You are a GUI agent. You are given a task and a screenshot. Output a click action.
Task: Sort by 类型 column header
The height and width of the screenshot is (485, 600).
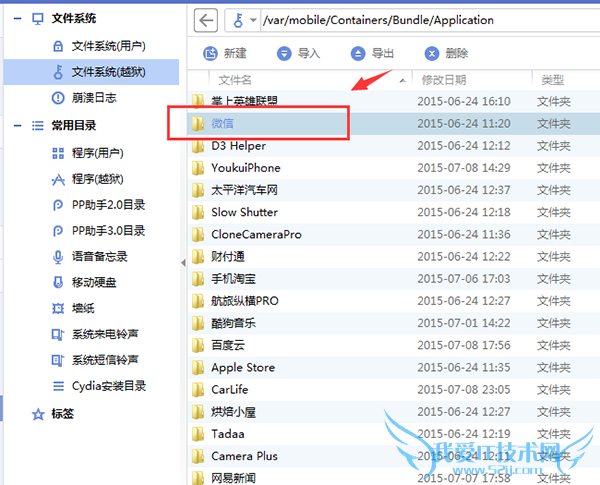[566, 80]
